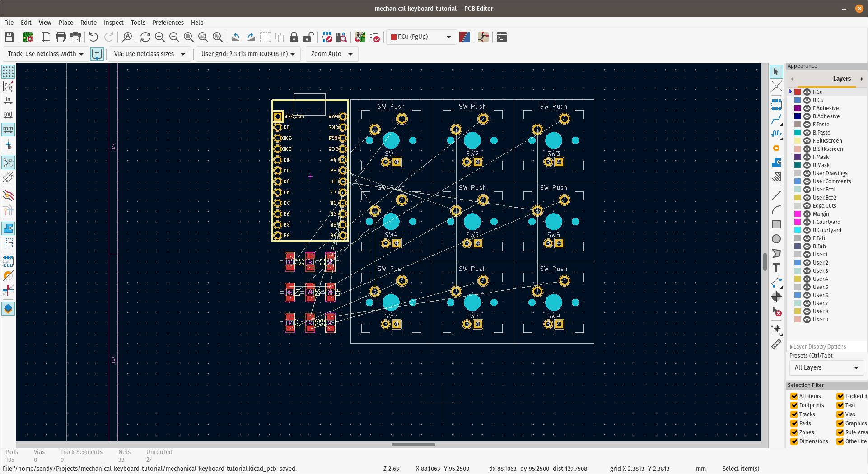868x474 pixels.
Task: Open the Inspect menu
Action: [113, 23]
